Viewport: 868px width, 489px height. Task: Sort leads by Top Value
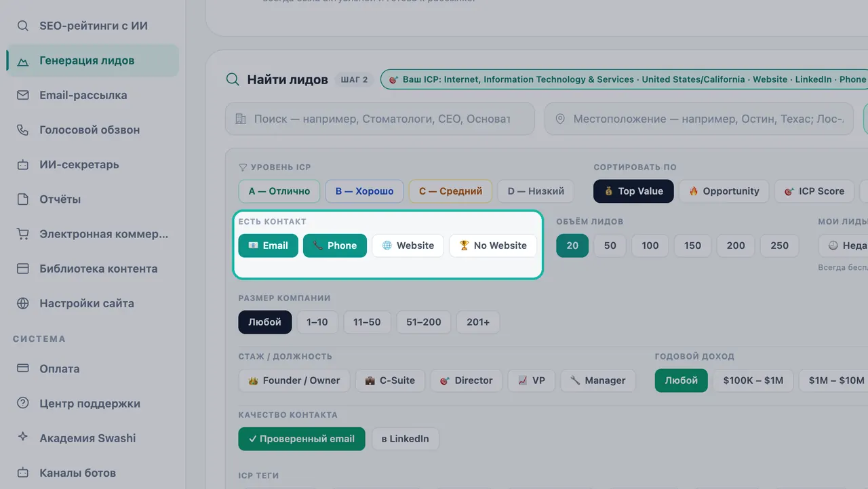coord(633,191)
